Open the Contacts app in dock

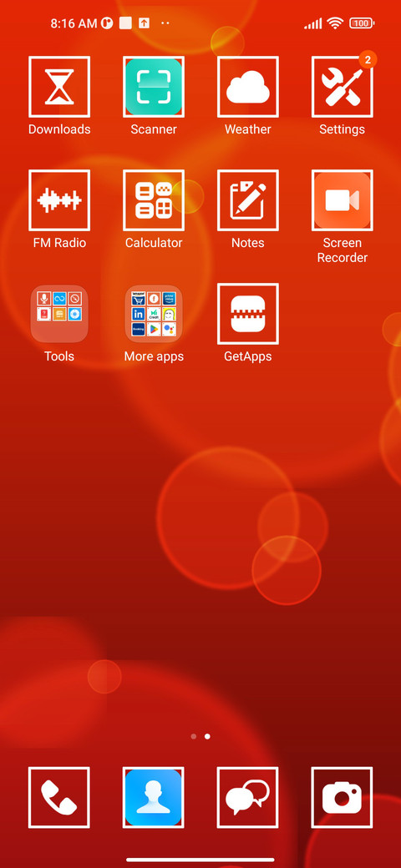click(x=154, y=798)
